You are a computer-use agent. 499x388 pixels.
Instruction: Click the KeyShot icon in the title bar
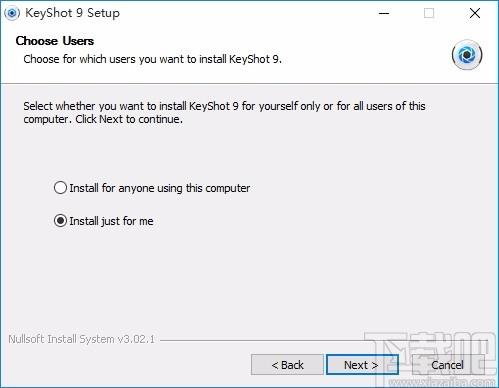tap(12, 13)
